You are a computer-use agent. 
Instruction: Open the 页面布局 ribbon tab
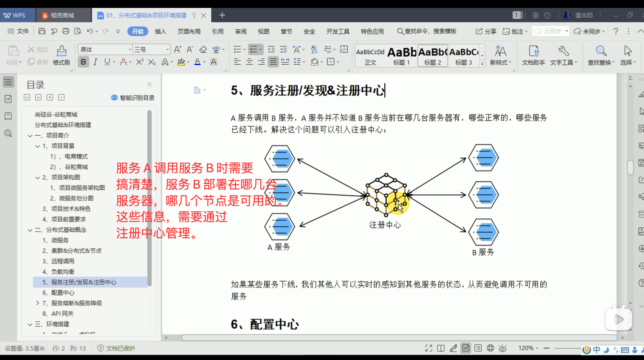coord(189,31)
